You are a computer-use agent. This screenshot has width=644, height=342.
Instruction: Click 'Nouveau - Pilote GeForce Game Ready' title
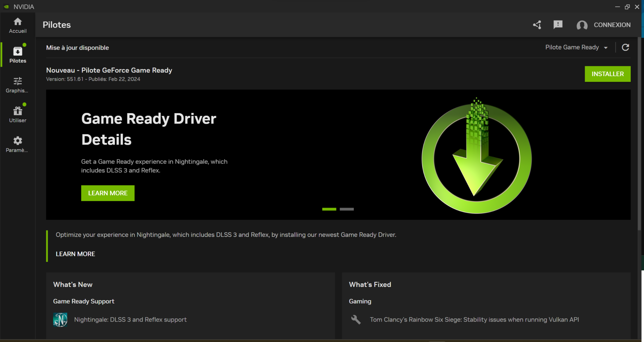point(109,70)
